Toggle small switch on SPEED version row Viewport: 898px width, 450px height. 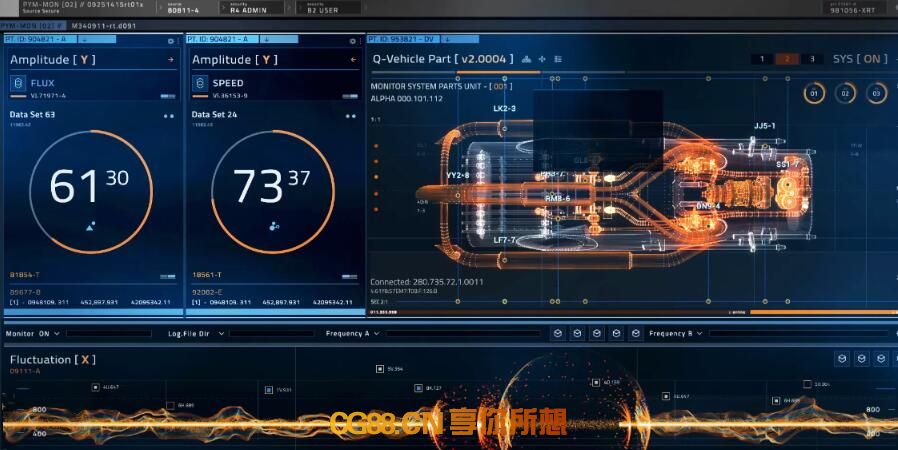tap(350, 96)
